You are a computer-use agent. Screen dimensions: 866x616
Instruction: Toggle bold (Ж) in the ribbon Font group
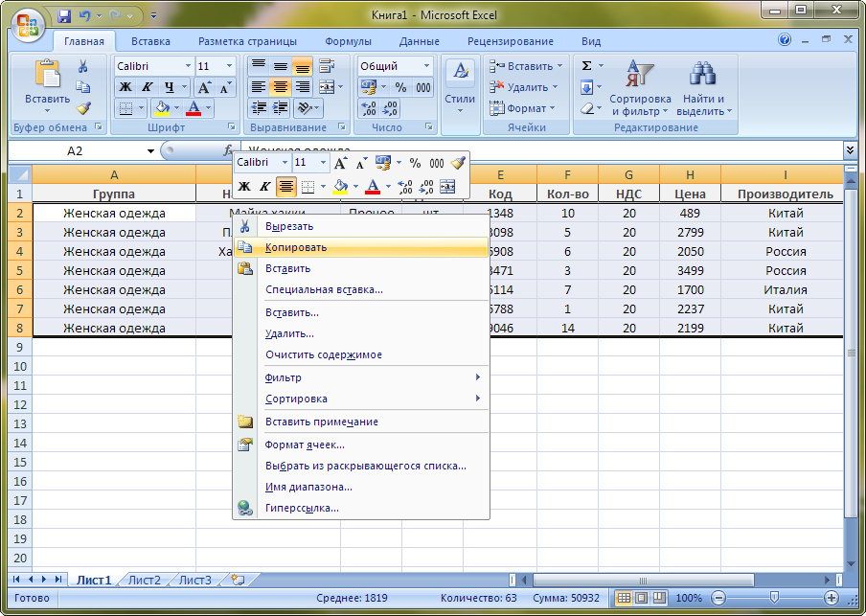pyautogui.click(x=125, y=87)
